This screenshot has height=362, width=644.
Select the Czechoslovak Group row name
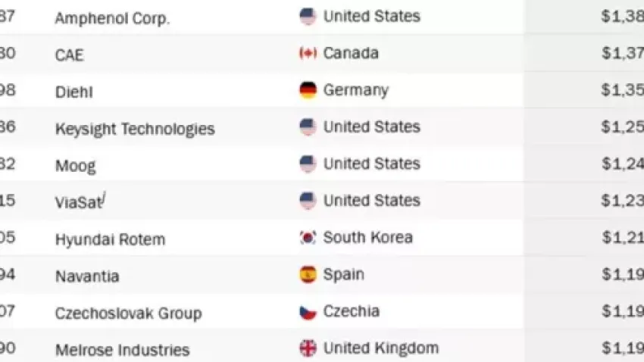point(128,313)
